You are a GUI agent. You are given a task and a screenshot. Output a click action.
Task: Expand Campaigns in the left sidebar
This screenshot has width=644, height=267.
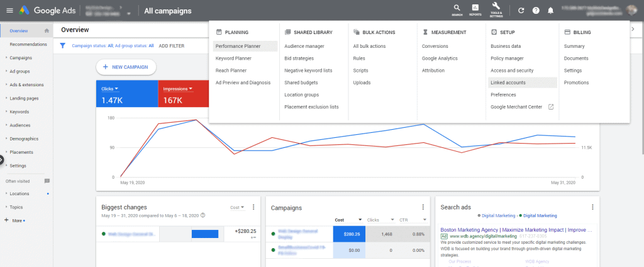(x=21, y=58)
